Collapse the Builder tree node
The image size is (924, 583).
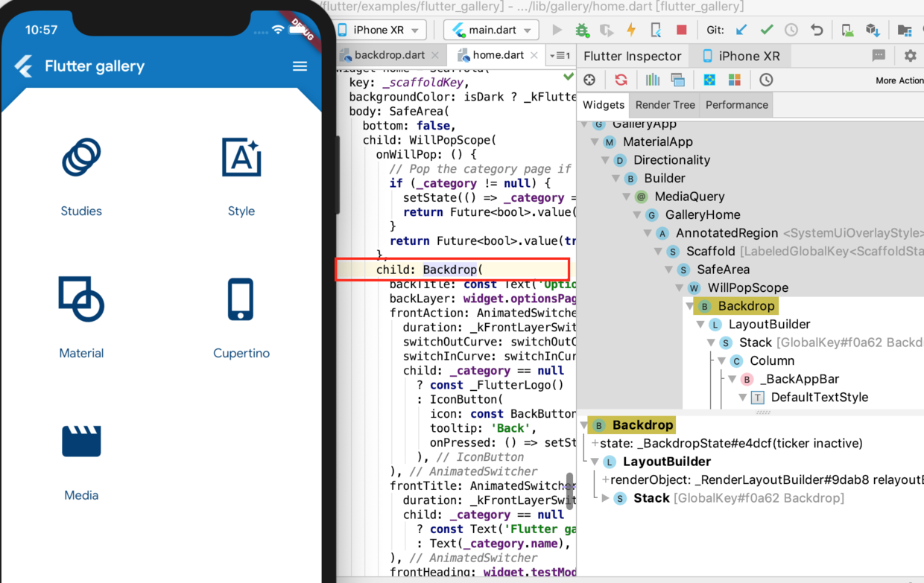pyautogui.click(x=616, y=179)
